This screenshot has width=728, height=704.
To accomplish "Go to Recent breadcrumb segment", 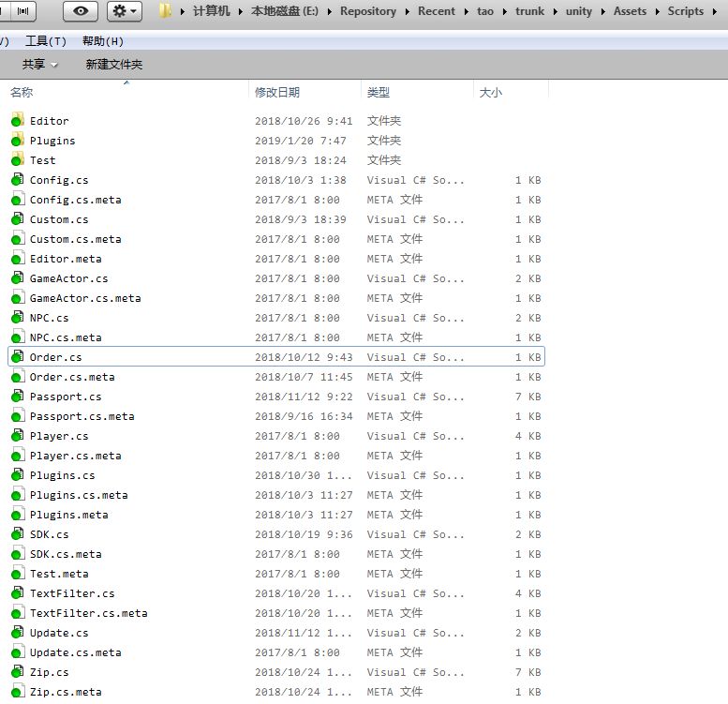I will [x=436, y=11].
